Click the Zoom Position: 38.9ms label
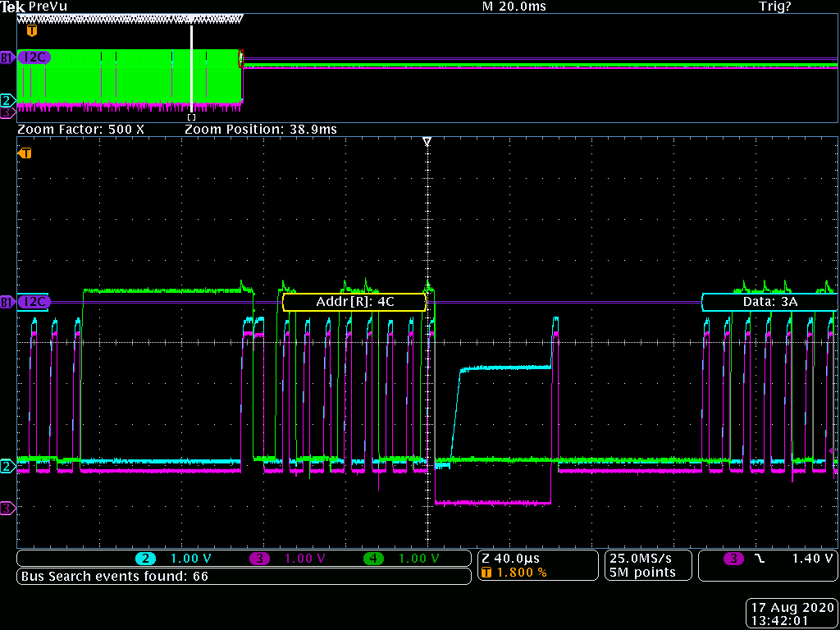 pyautogui.click(x=261, y=129)
